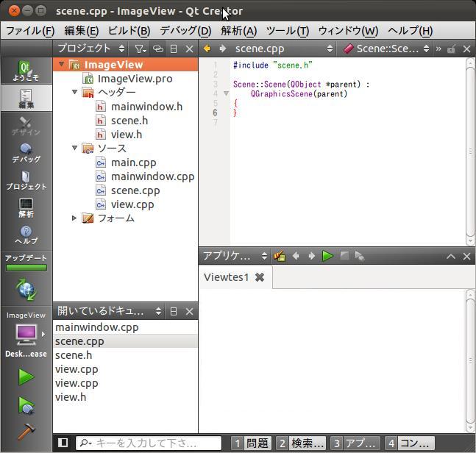Open the ツール(T) menu
The height and width of the screenshot is (453, 476).
coord(288,31)
